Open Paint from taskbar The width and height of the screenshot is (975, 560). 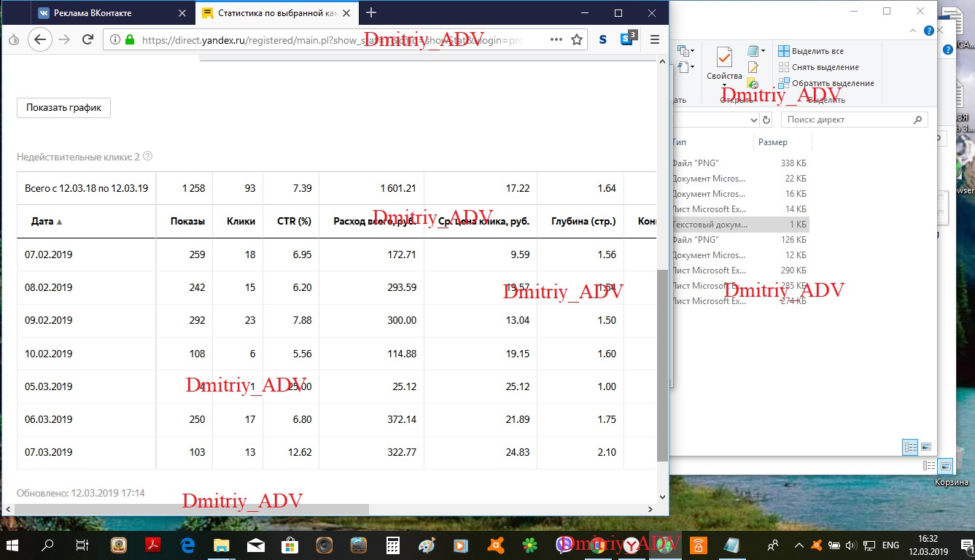tap(427, 545)
